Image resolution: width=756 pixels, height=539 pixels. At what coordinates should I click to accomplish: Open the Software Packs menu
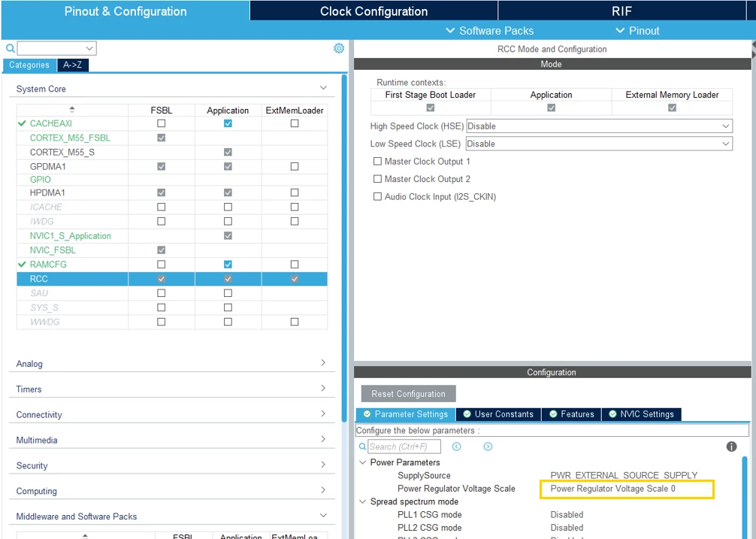[490, 31]
